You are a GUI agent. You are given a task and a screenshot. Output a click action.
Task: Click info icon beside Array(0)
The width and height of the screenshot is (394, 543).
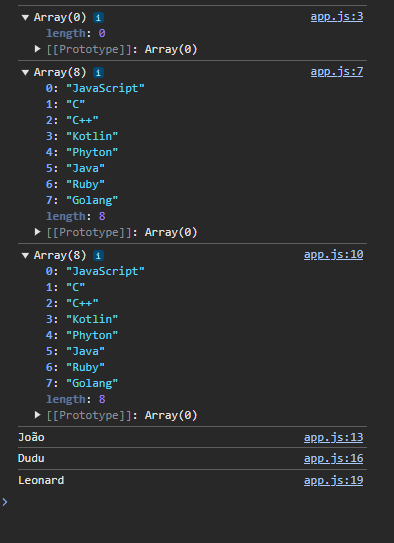point(98,18)
